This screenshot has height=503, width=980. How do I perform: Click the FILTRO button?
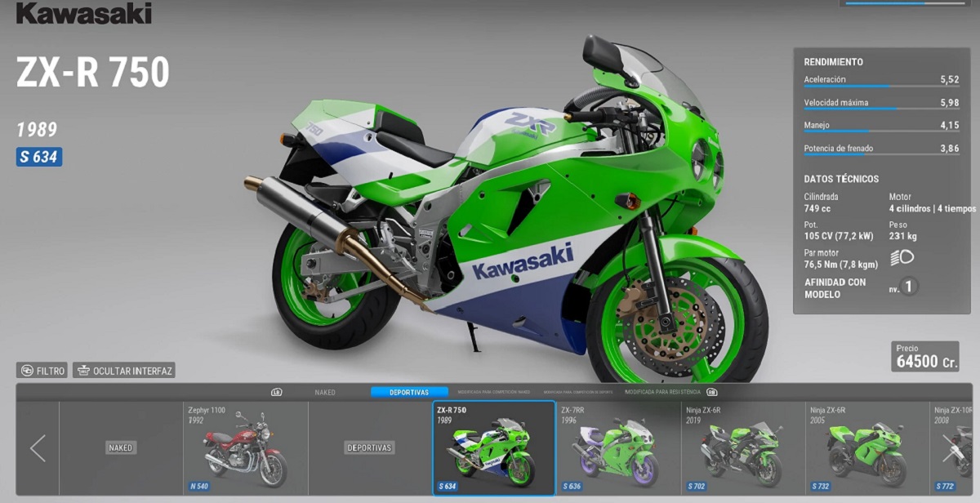[42, 371]
